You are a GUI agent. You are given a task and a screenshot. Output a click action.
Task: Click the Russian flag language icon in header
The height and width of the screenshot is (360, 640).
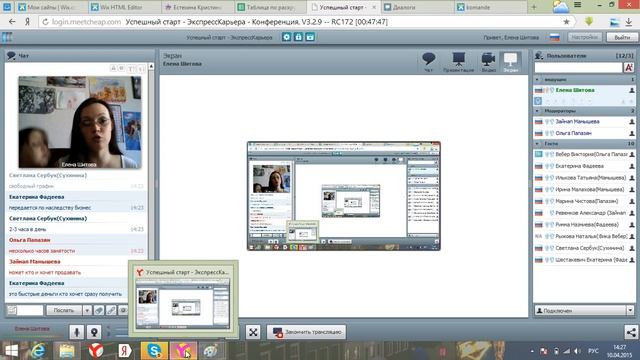(x=554, y=37)
